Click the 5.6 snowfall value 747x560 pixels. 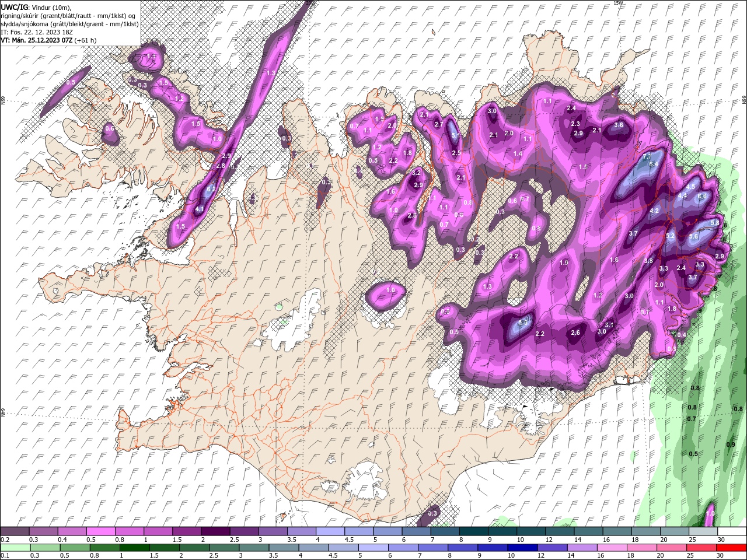[693, 236]
